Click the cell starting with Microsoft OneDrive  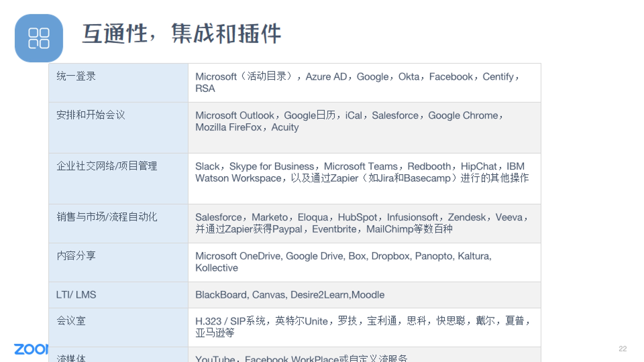point(365,263)
